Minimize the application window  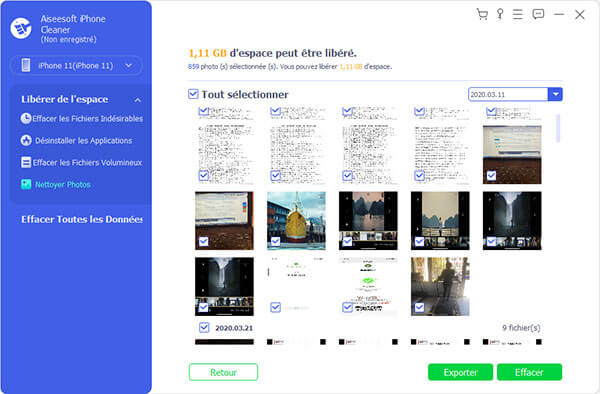[559, 14]
